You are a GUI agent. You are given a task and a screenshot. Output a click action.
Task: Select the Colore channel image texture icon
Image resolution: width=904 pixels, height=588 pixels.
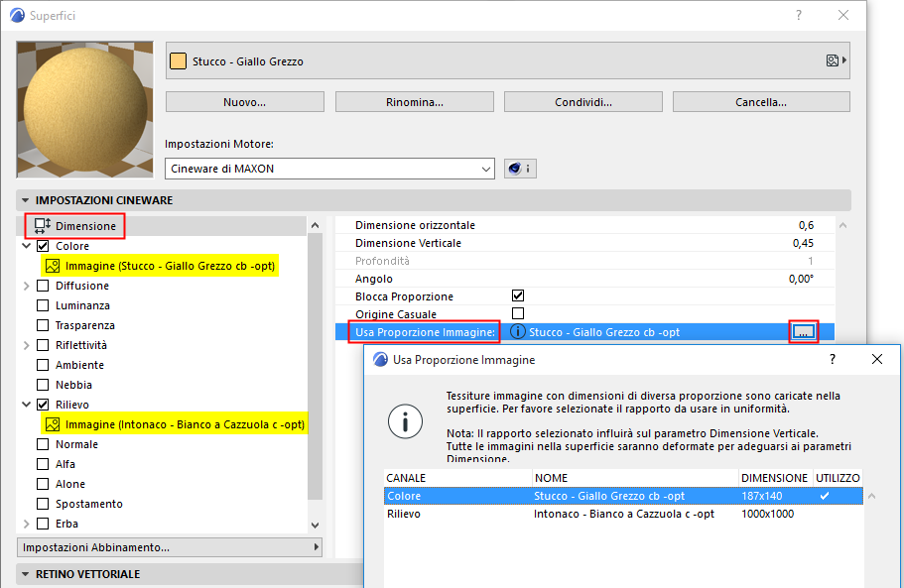(x=53, y=266)
